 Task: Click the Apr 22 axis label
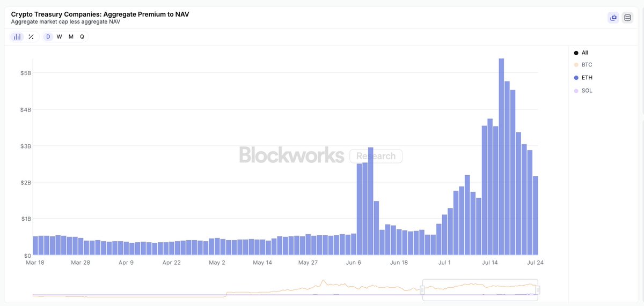point(171,263)
